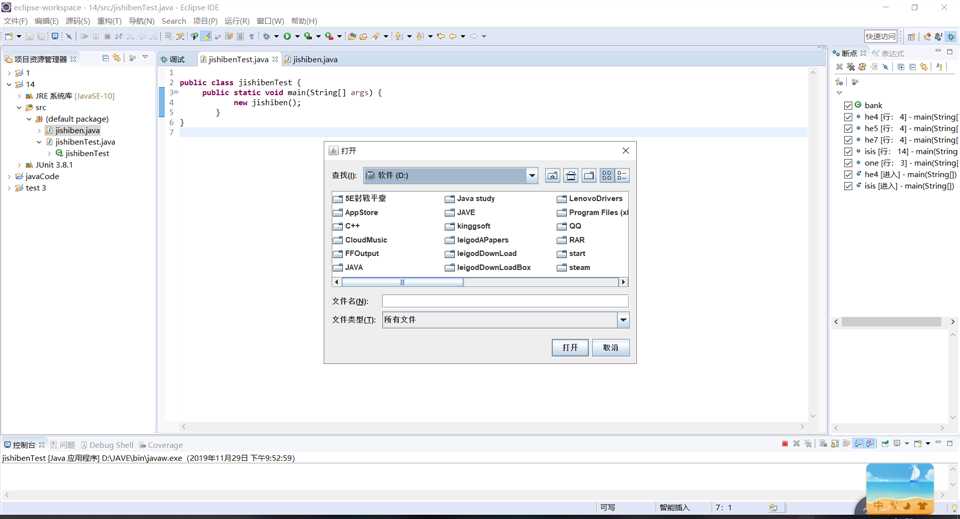Expand the test 3 project node
Image resolution: width=960 pixels, height=519 pixels.
click(9, 188)
